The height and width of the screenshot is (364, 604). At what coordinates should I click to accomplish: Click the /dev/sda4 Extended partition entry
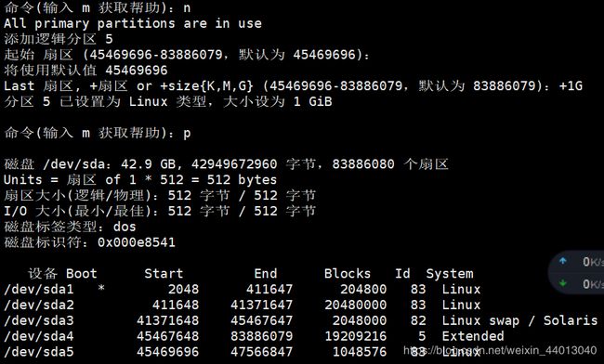point(254,336)
